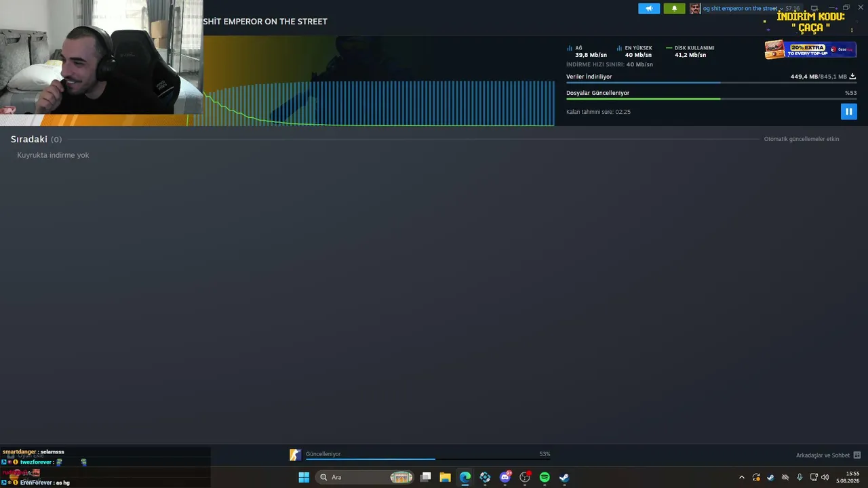Screen dimensions: 868x488
Task: Switch to Microsoft Edge on the taskbar
Action: (x=465, y=477)
